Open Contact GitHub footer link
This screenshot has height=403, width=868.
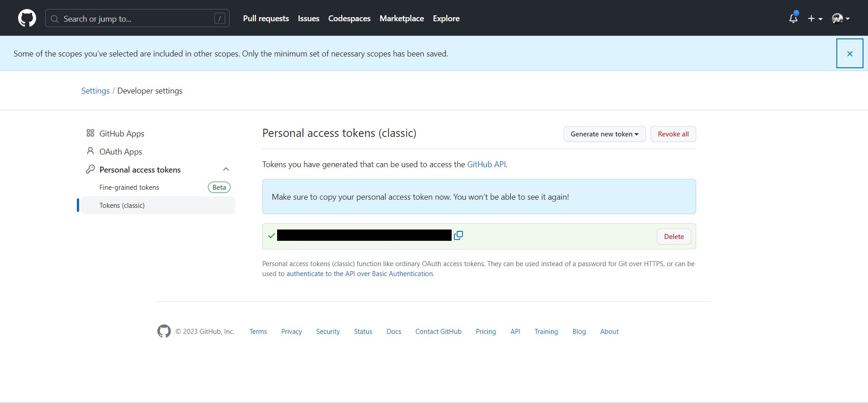coord(439,332)
